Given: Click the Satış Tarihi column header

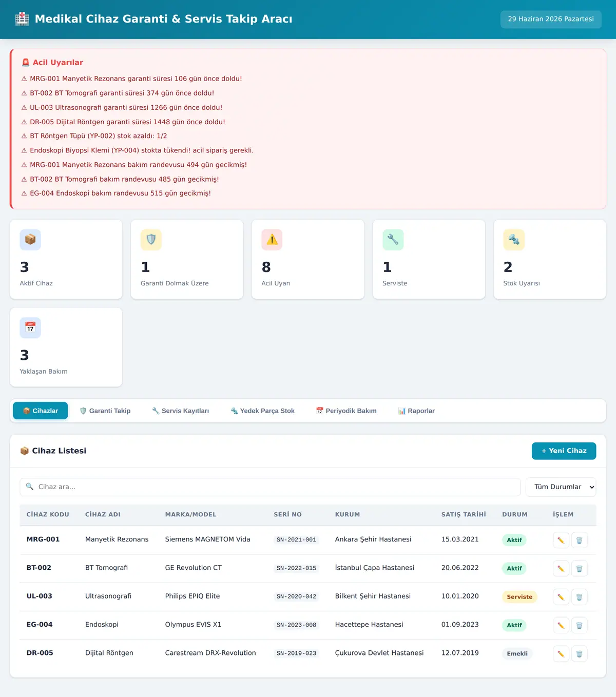Looking at the screenshot, I should click(464, 514).
